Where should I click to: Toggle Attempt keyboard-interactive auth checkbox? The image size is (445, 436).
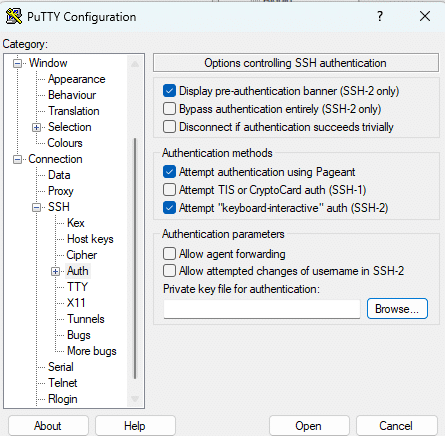point(169,208)
